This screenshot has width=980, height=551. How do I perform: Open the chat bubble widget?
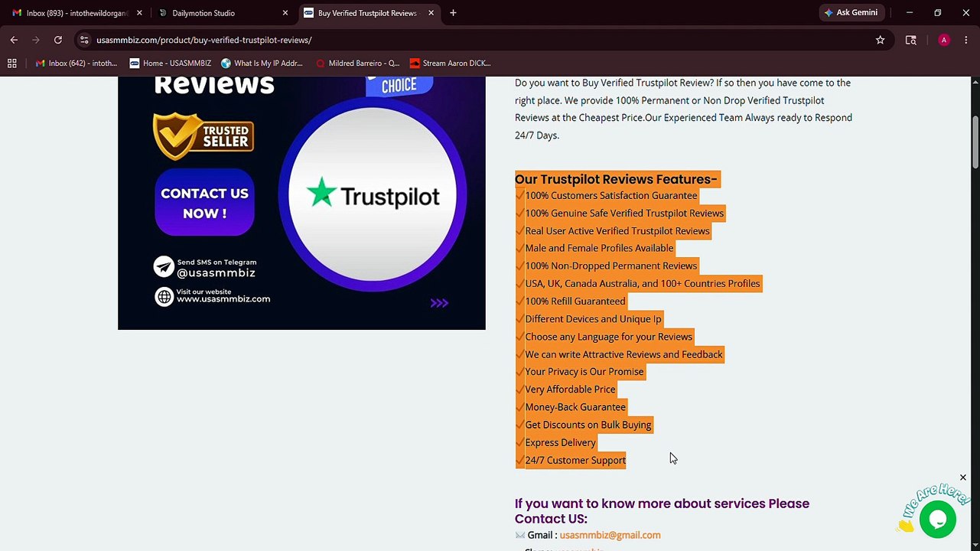(x=937, y=520)
